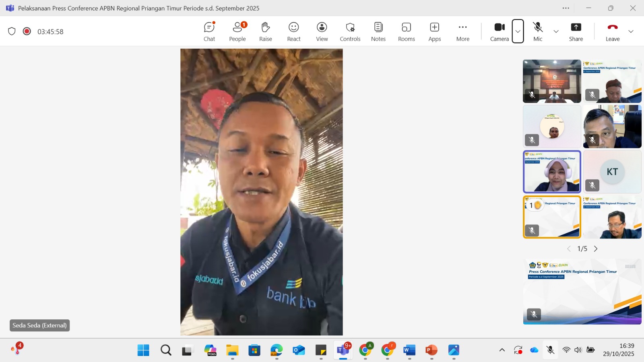This screenshot has height=362, width=644.
Task: Open the meeting Notes
Action: [378, 31]
